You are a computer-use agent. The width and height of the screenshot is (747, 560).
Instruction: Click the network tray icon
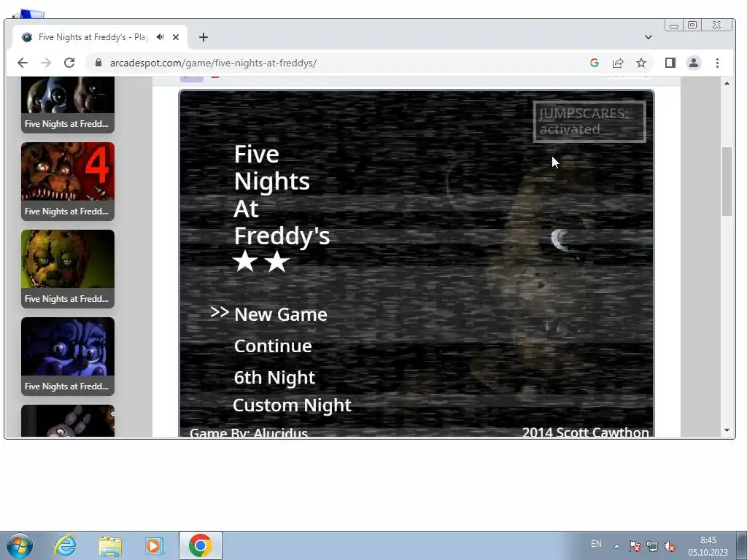[x=651, y=546]
